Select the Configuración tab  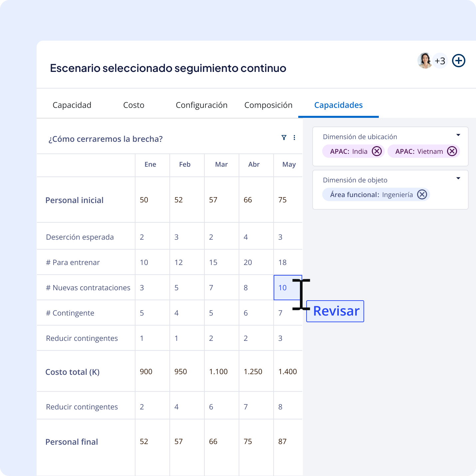coord(201,105)
